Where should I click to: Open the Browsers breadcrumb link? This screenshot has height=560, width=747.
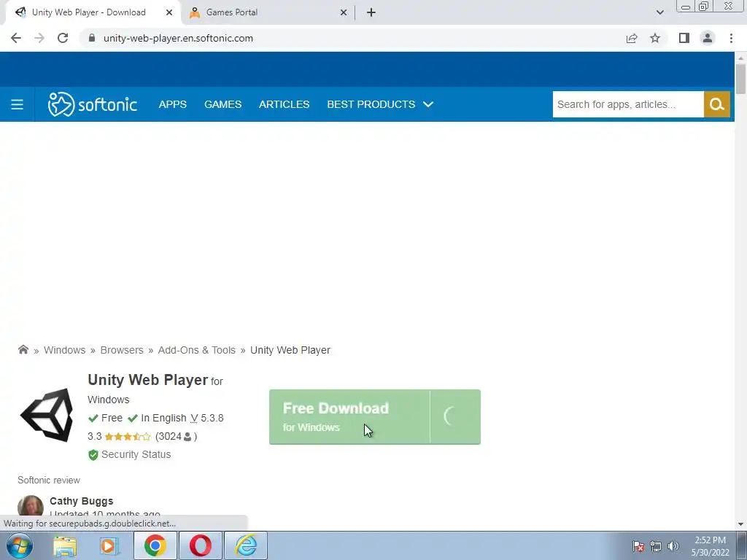tap(122, 350)
